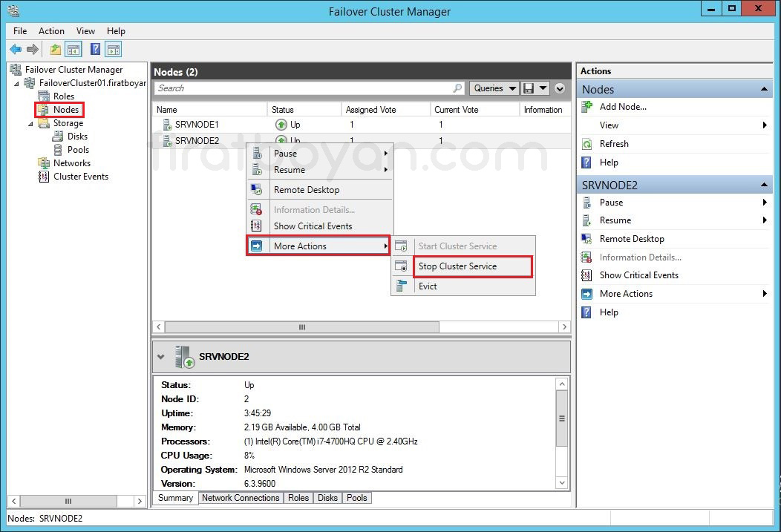Click Refresh in the Actions pane
This screenshot has height=532, width=781.
coord(614,144)
